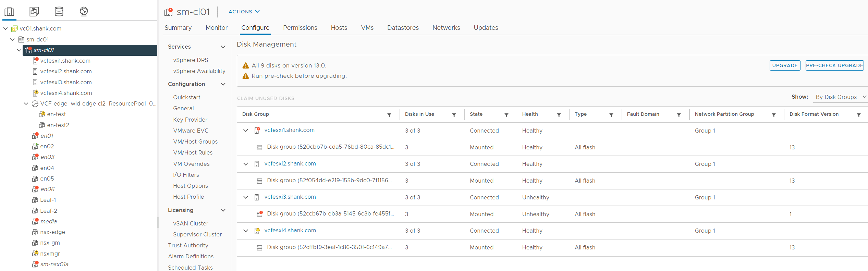Collapse vcfesxi3.shank.com disk group row

[x=246, y=197]
